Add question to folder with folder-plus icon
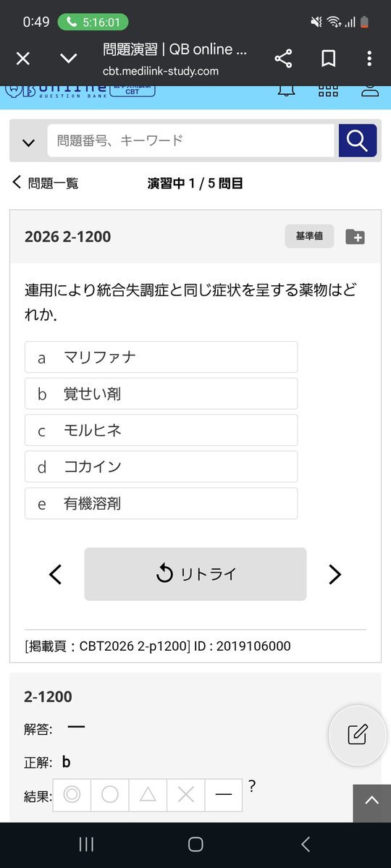The height and width of the screenshot is (868, 391). click(x=355, y=237)
